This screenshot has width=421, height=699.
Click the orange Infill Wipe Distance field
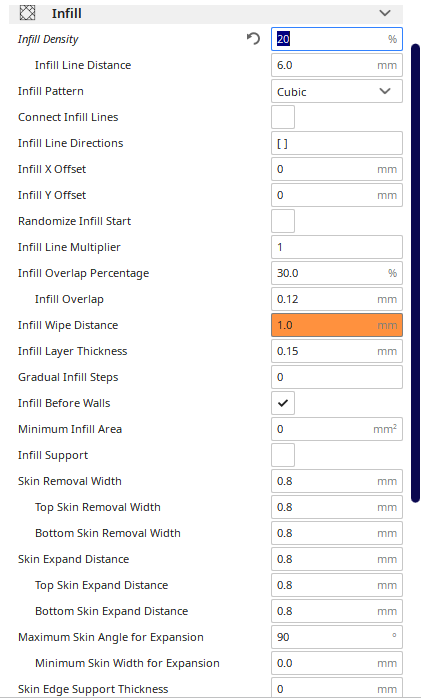[337, 325]
